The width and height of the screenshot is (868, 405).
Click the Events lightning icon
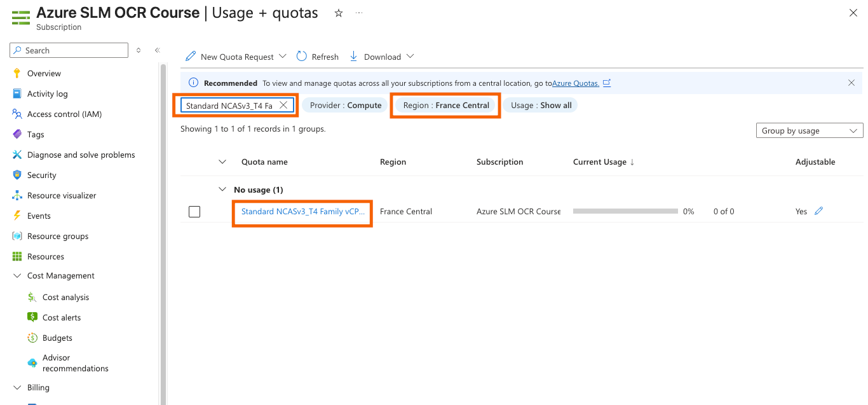[x=17, y=216]
